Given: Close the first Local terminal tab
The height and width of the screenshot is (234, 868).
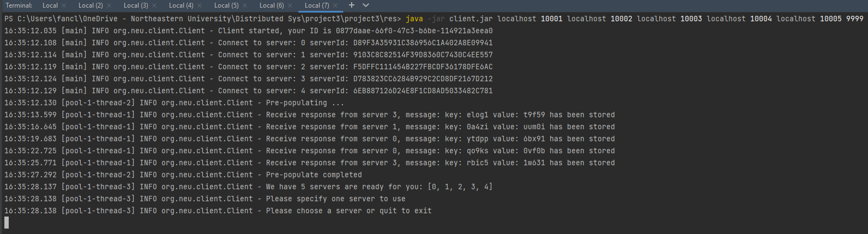Looking at the screenshot, I should coord(64,5).
